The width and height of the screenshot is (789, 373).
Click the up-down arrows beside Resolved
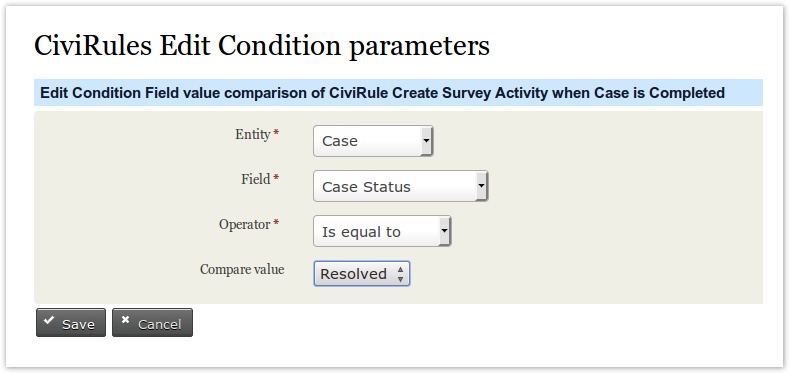pyautogui.click(x=400, y=274)
